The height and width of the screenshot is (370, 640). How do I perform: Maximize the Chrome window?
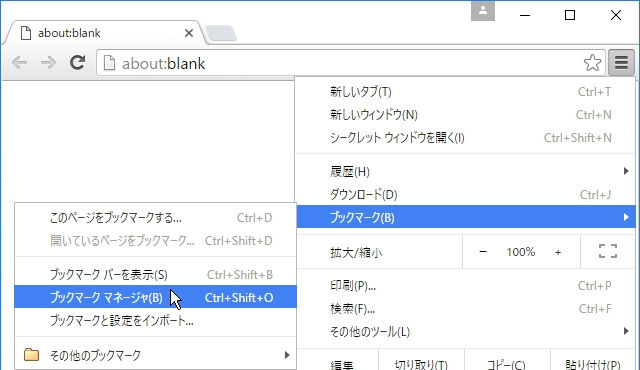pos(570,15)
